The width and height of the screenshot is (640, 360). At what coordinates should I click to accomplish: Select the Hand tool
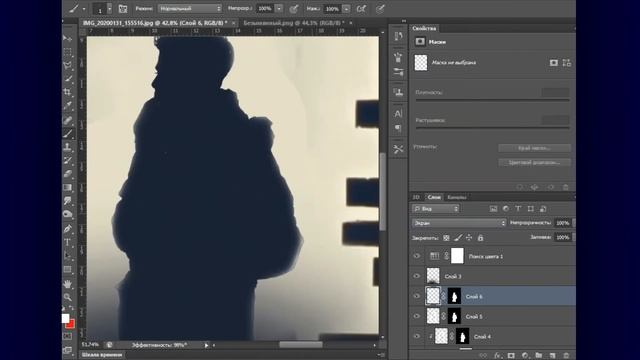67,284
